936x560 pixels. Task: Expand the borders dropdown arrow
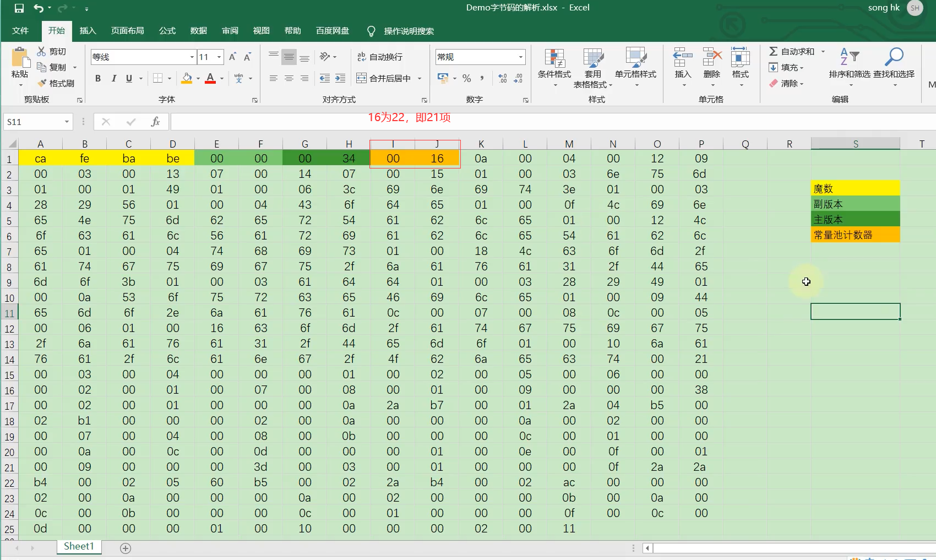(169, 78)
